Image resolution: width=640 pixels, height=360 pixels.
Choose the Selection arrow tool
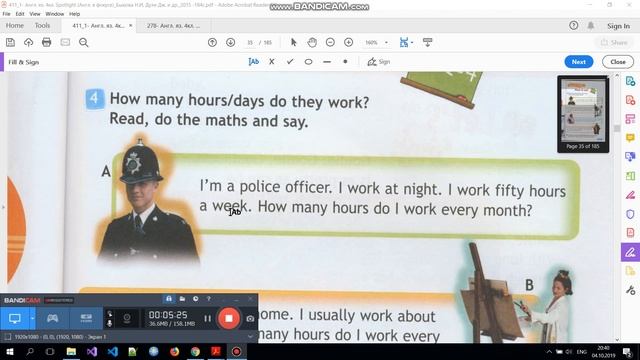point(293,42)
